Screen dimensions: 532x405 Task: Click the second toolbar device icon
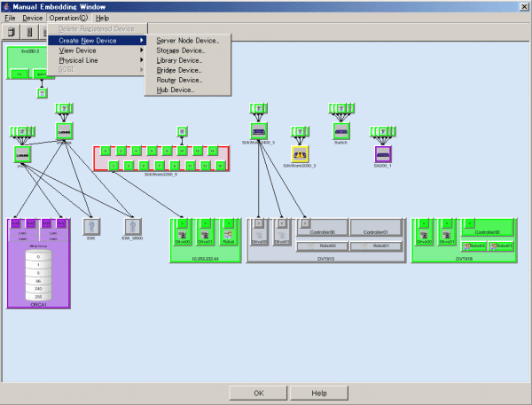tap(29, 32)
